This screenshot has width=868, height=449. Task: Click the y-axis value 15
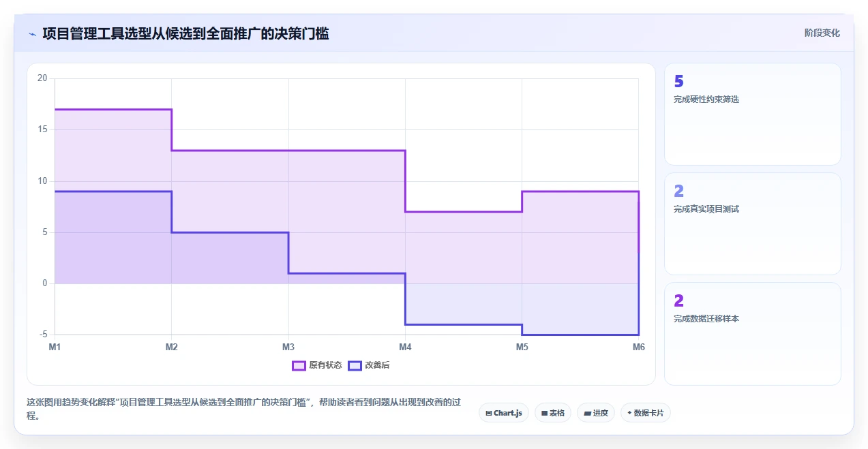click(42, 129)
